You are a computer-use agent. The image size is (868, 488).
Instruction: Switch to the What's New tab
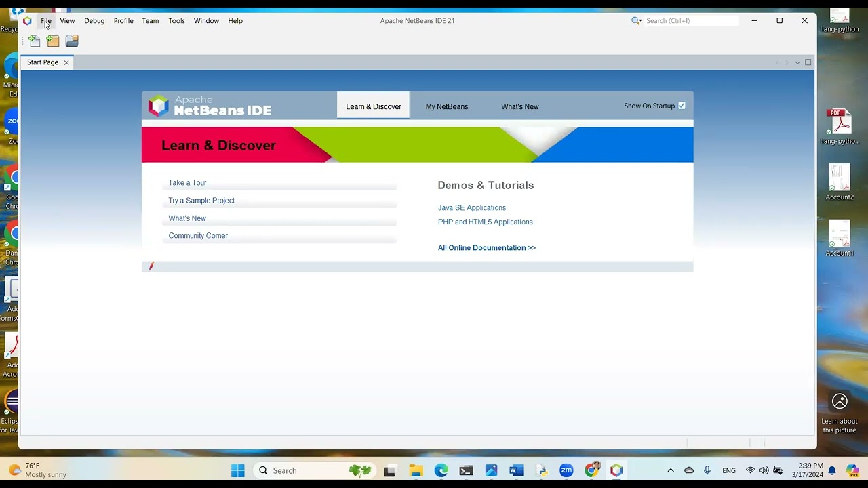(520, 106)
